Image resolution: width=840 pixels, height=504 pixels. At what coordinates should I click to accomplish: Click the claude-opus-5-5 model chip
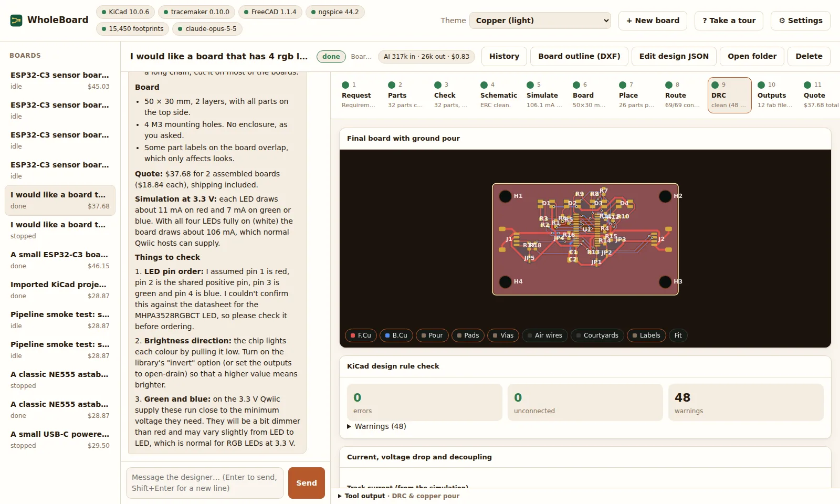pos(207,29)
